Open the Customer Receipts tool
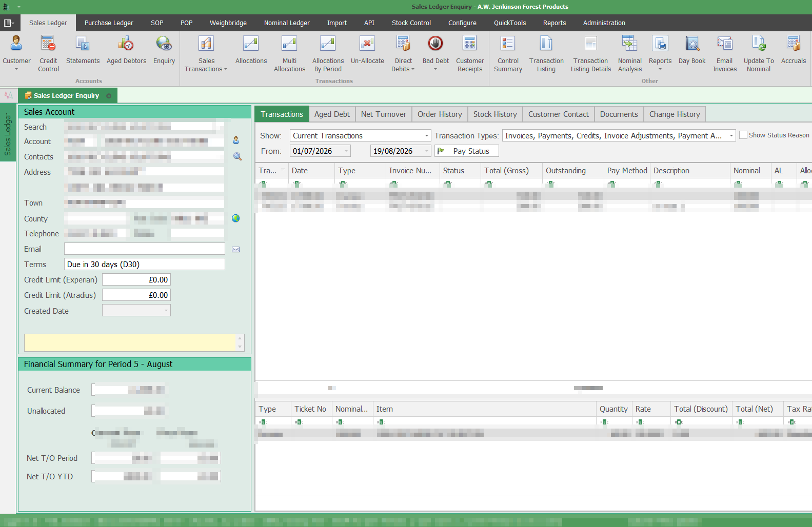Viewport: 812px width, 527px height. point(470,53)
